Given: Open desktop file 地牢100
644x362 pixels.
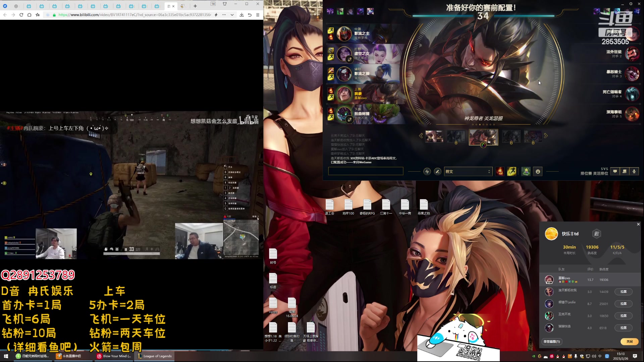Looking at the screenshot, I should 348,207.
